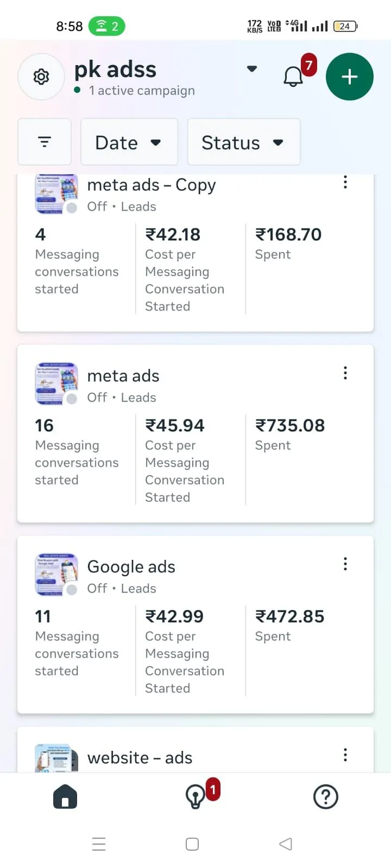
Task: Expand the Date filter dropdown
Action: pyautogui.click(x=129, y=142)
